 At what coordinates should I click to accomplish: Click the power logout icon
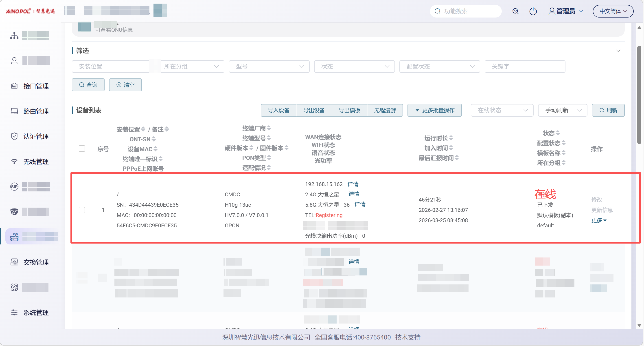[533, 11]
